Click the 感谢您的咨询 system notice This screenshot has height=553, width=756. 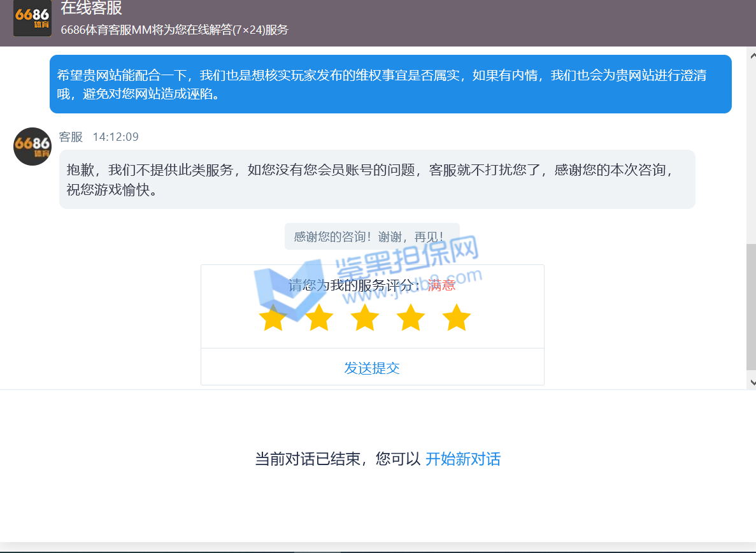[371, 236]
